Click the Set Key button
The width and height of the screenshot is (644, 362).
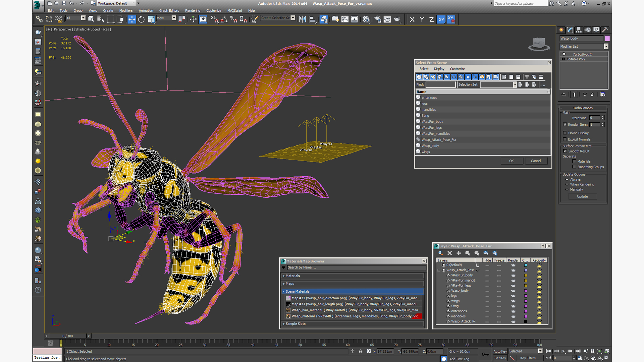pyautogui.click(x=500, y=358)
